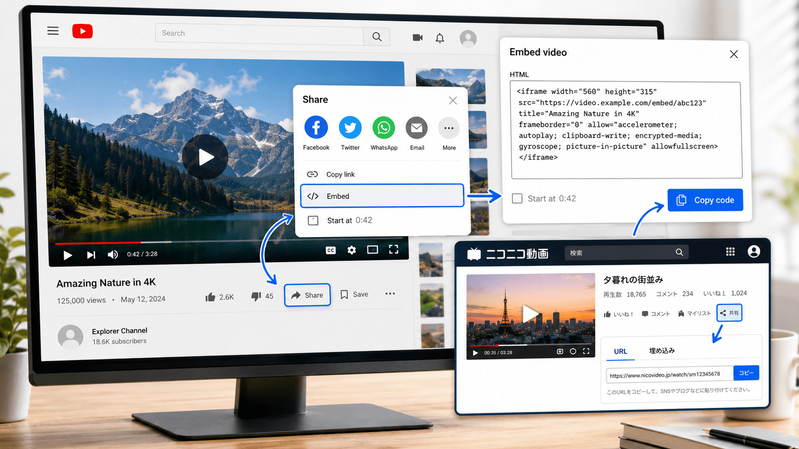Open the YouTube account avatar

468,39
